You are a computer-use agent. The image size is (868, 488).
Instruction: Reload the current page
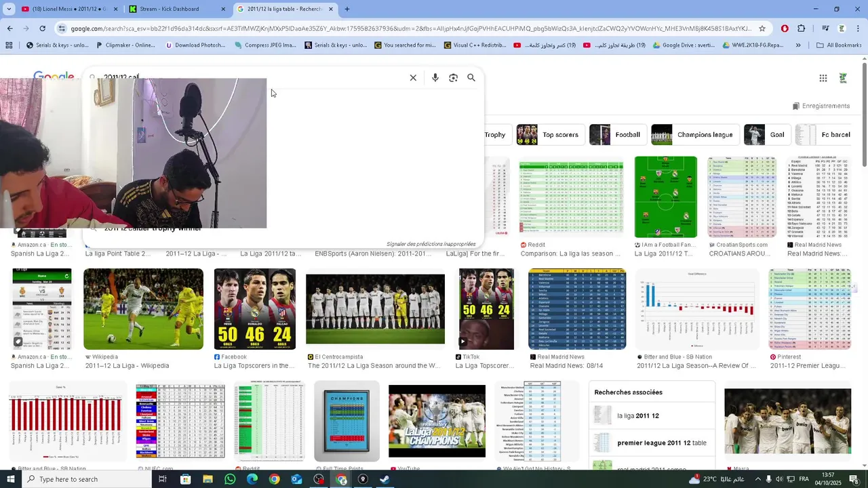click(x=42, y=28)
